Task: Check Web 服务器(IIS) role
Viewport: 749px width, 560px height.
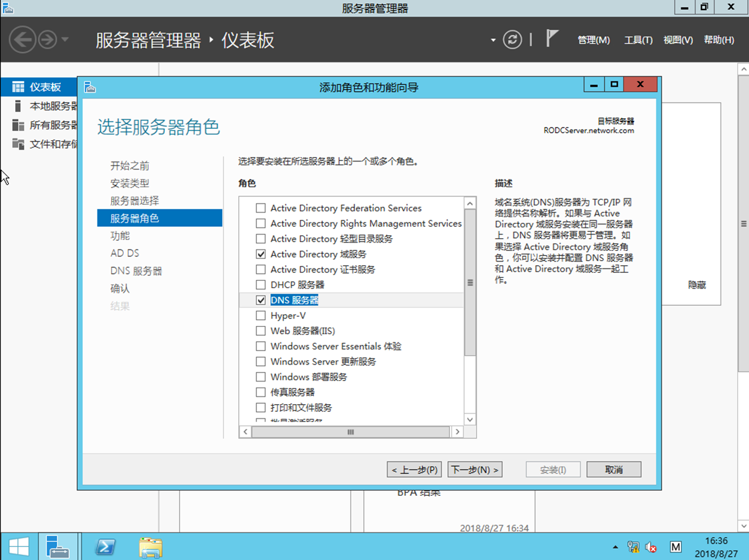Action: [261, 331]
